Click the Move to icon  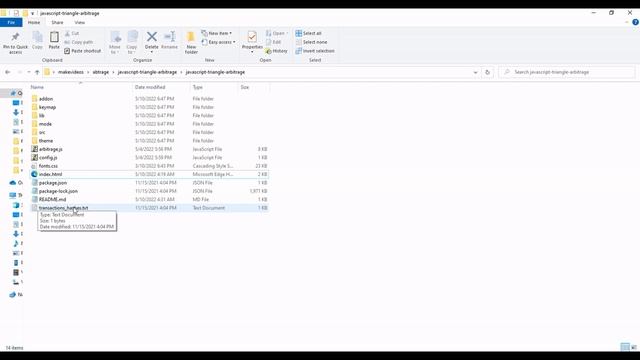pos(115,37)
